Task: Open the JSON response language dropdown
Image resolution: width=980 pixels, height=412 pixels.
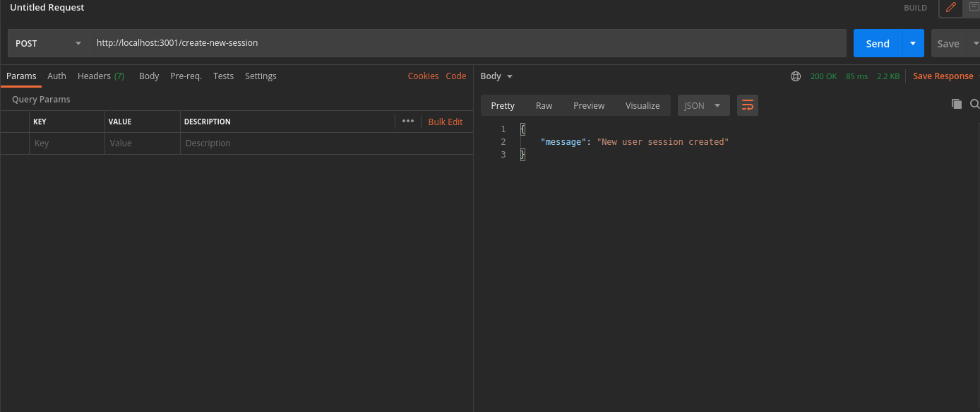Action: tap(703, 105)
